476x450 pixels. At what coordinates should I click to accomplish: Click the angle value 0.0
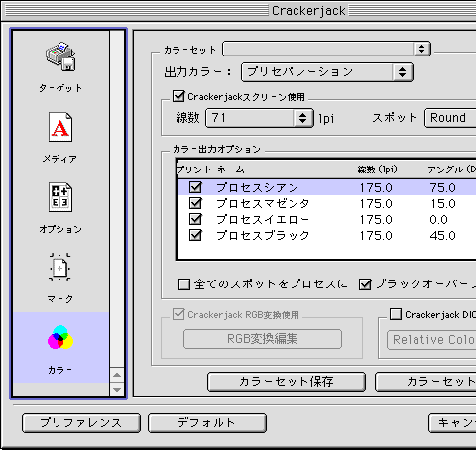pos(439,220)
